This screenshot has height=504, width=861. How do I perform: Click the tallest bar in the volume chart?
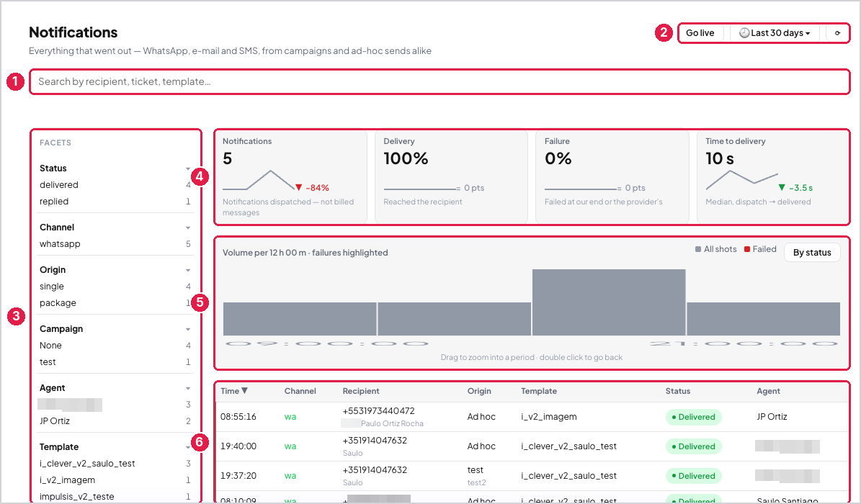coord(609,302)
